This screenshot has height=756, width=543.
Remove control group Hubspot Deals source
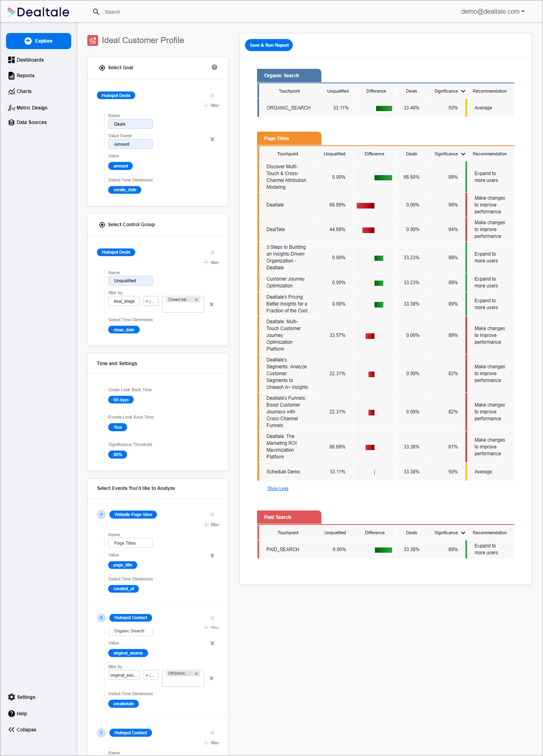pyautogui.click(x=212, y=252)
